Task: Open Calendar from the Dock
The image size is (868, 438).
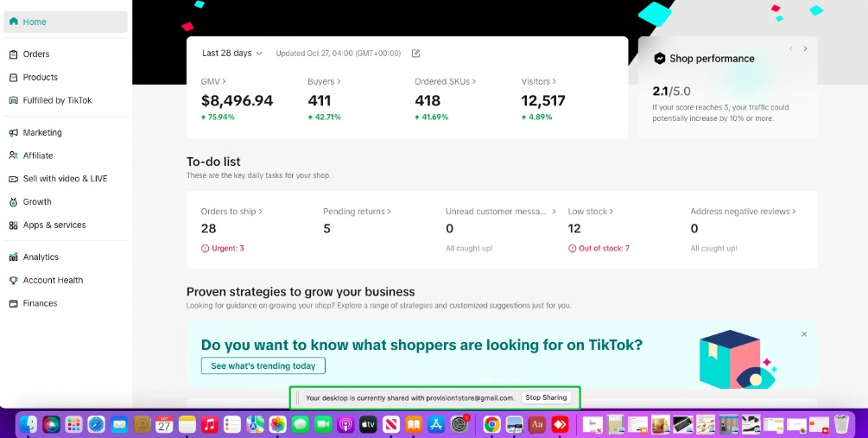Action: click(x=164, y=425)
